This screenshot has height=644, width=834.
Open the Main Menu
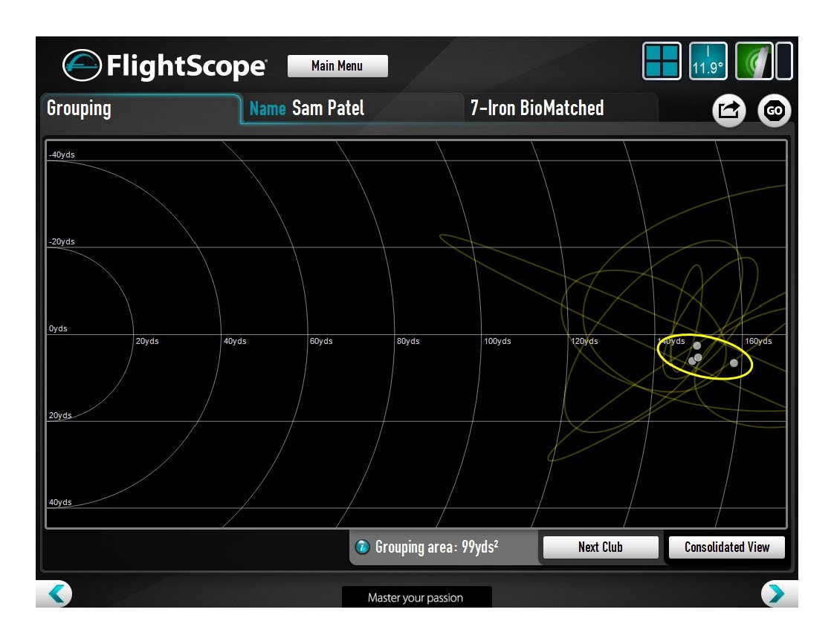point(337,66)
